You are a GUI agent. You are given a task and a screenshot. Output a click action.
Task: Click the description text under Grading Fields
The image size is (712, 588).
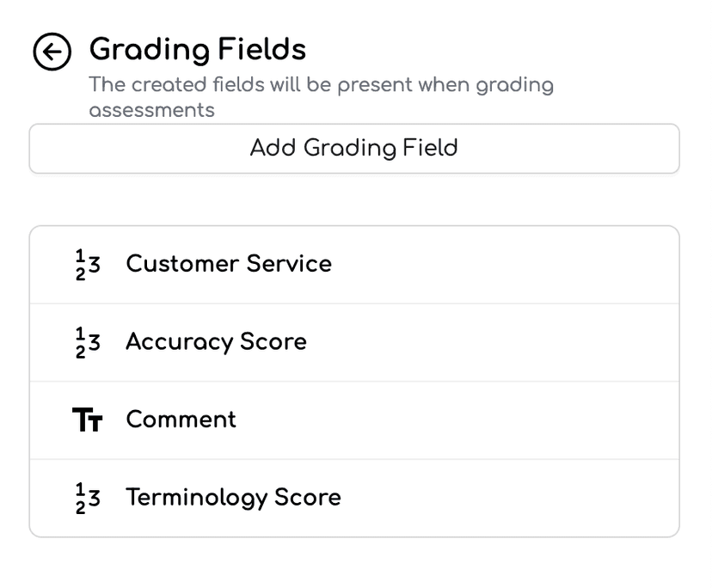tap(321, 97)
